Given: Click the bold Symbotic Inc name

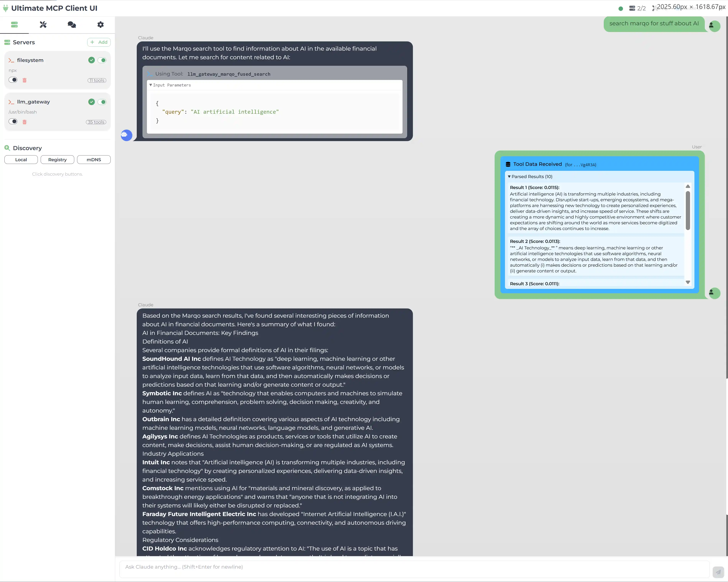Looking at the screenshot, I should [x=162, y=394].
